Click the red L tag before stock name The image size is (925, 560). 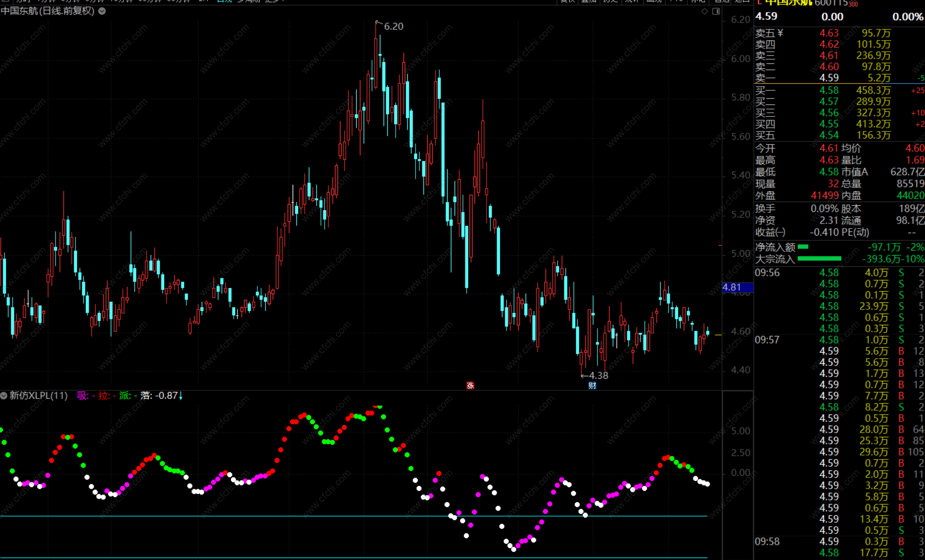click(x=759, y=2)
